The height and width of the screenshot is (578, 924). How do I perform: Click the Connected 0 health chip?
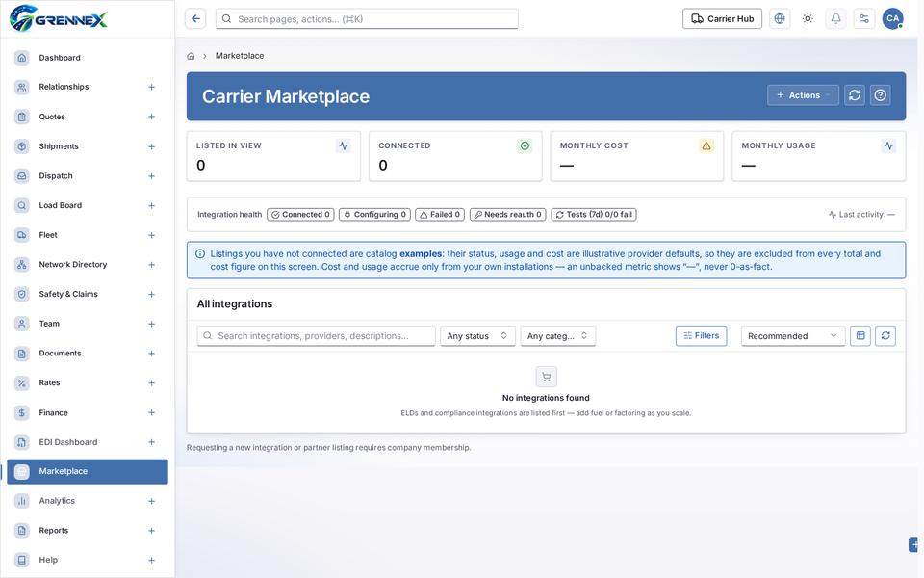[300, 215]
